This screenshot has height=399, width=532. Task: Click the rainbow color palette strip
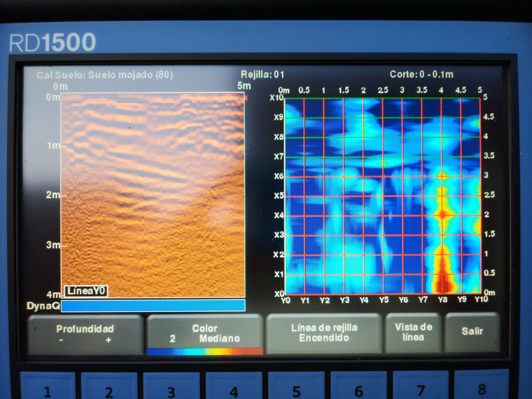[204, 352]
